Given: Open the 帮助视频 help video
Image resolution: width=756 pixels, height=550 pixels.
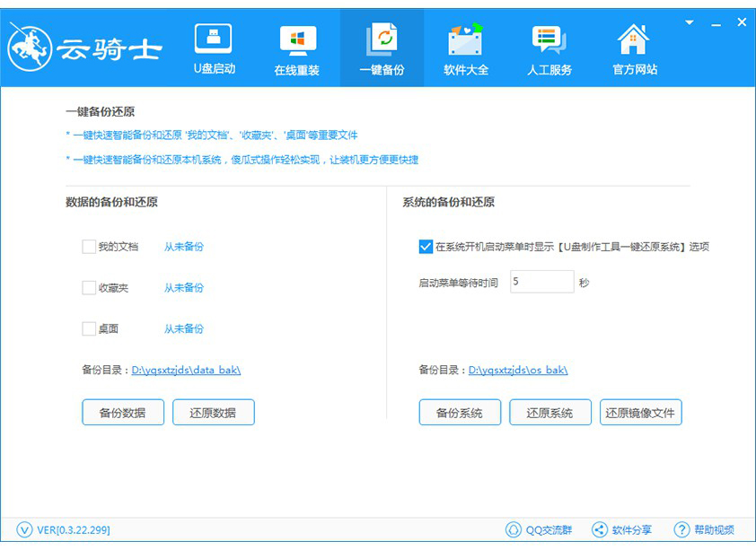Looking at the screenshot, I should click(702, 529).
